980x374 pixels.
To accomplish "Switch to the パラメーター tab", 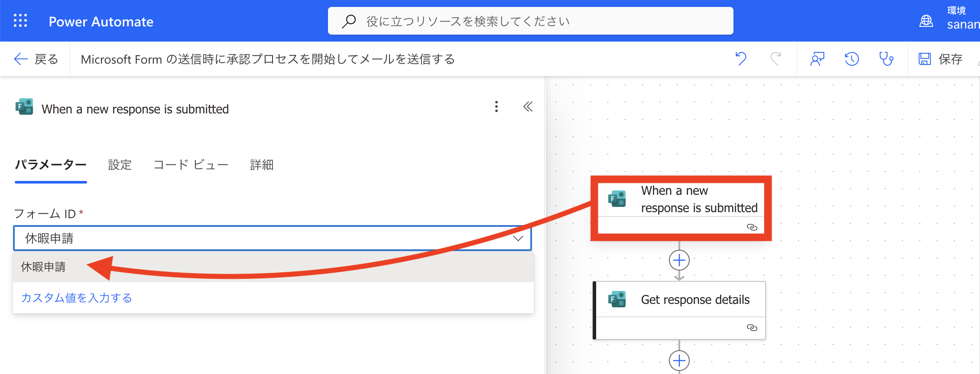I will click(x=51, y=164).
